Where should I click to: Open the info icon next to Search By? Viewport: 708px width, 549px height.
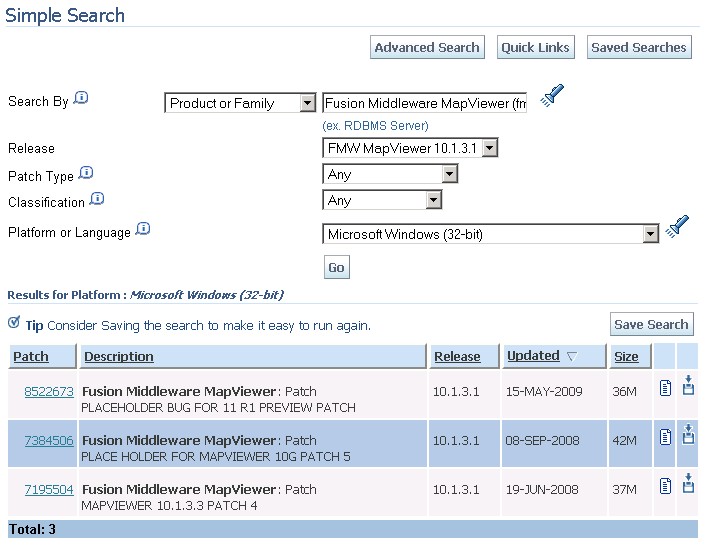pyautogui.click(x=82, y=98)
